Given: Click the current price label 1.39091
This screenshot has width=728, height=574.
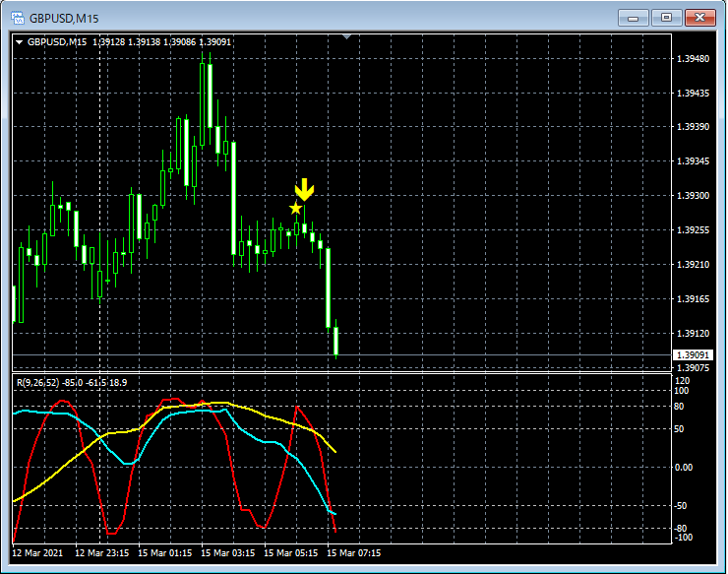Looking at the screenshot, I should click(x=693, y=355).
